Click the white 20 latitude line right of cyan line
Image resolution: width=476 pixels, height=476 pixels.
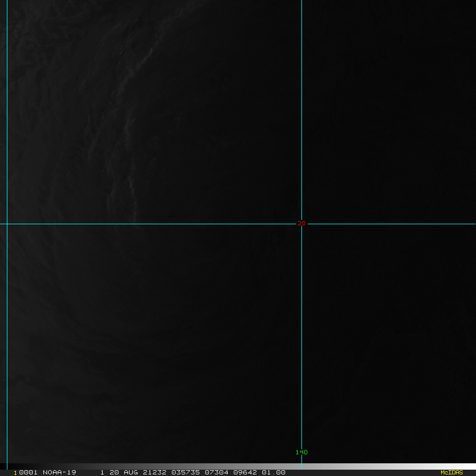click(391, 224)
